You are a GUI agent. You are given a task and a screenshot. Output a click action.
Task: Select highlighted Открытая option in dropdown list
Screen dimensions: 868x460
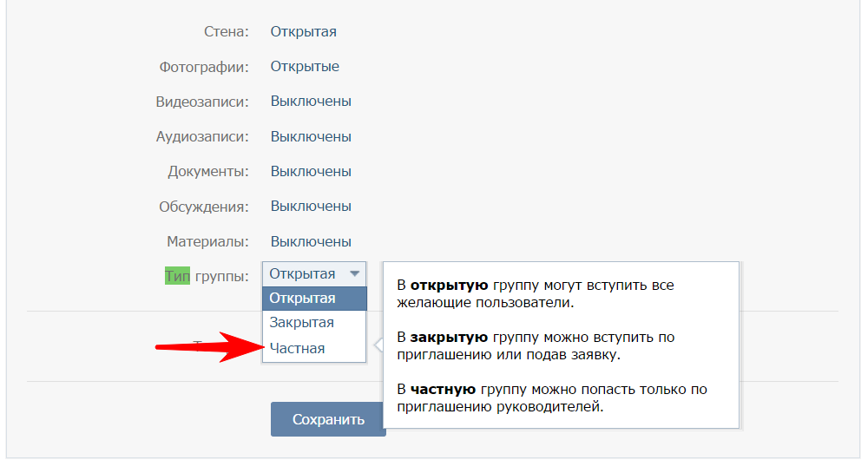pos(302,299)
